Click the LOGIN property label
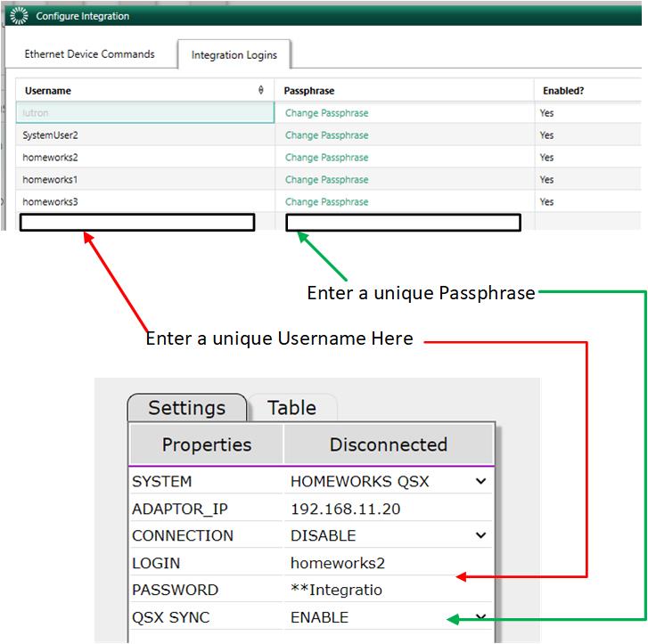The width and height of the screenshot is (648, 644). 156,563
